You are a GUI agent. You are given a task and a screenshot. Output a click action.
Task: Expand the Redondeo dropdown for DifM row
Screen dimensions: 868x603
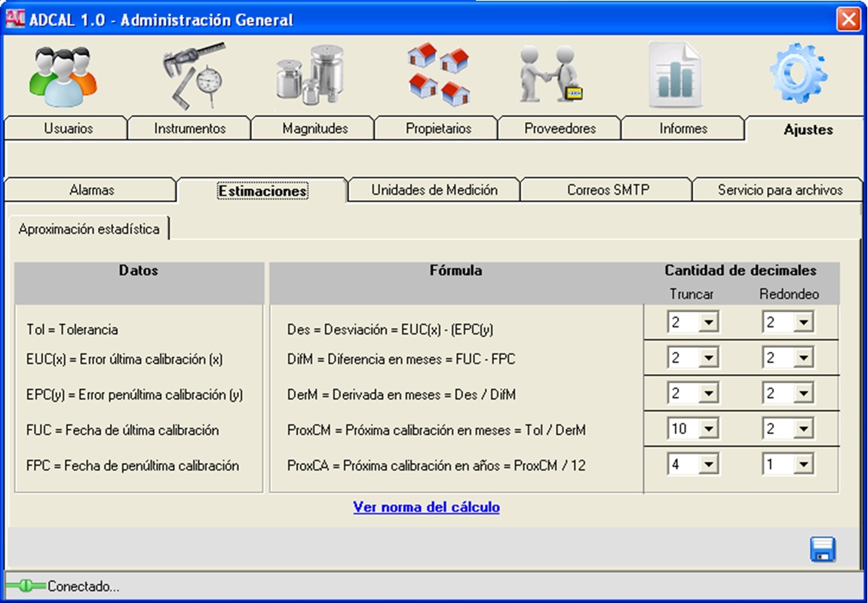(802, 359)
